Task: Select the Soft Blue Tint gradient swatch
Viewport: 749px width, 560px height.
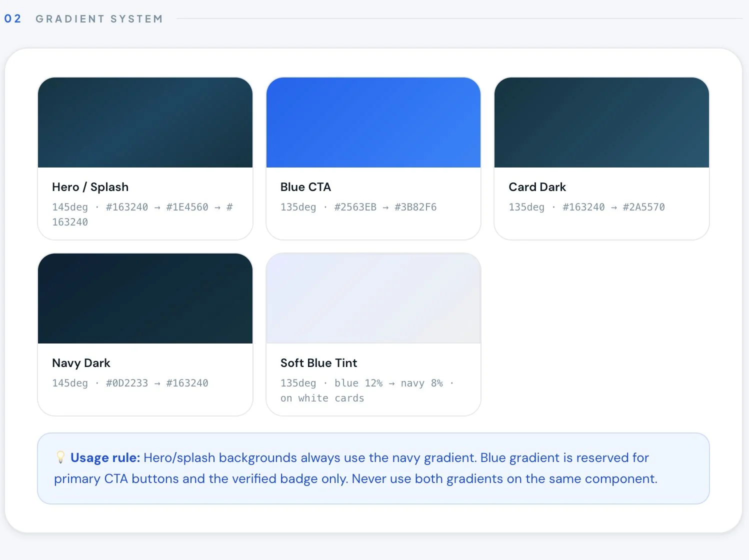Action: click(x=373, y=298)
